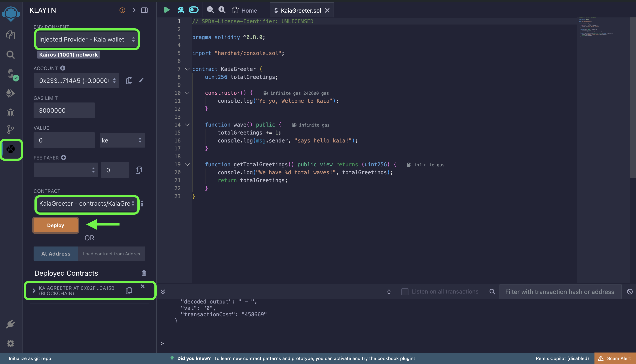Click the Remix AI robot icon

[181, 10]
